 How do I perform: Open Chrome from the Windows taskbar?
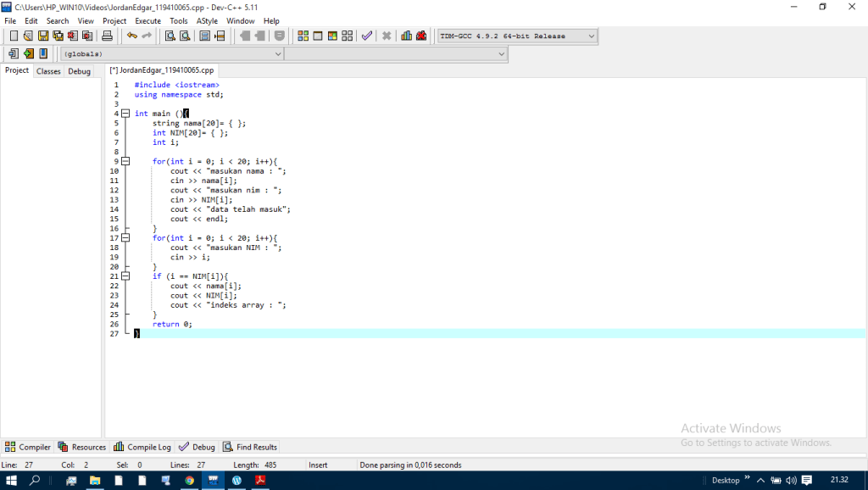[189, 480]
